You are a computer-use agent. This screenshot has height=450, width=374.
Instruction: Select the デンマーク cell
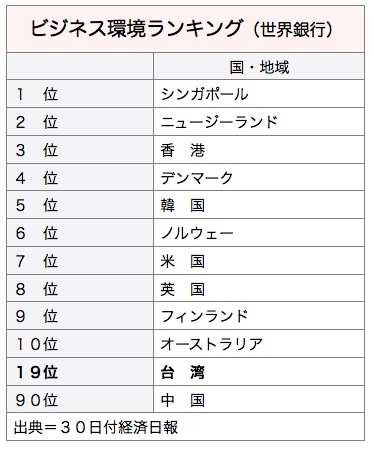[259, 177]
